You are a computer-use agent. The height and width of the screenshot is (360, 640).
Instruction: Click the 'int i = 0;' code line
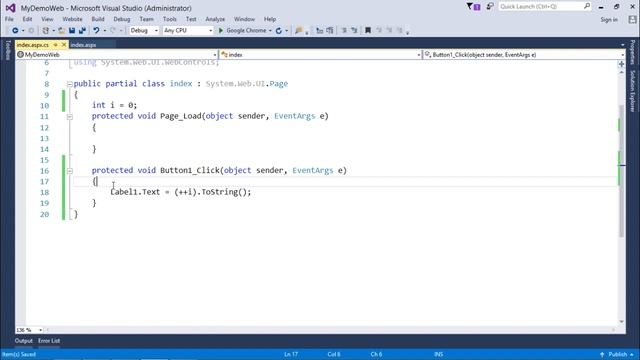coord(114,105)
